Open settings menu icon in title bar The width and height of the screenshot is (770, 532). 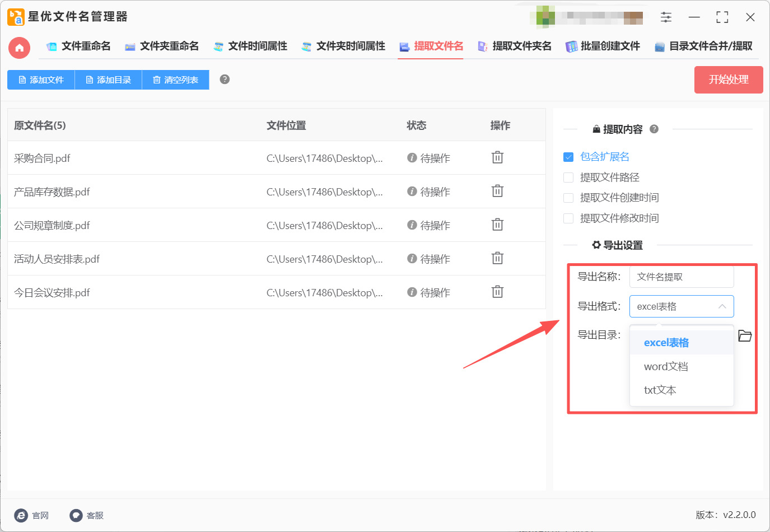point(666,17)
